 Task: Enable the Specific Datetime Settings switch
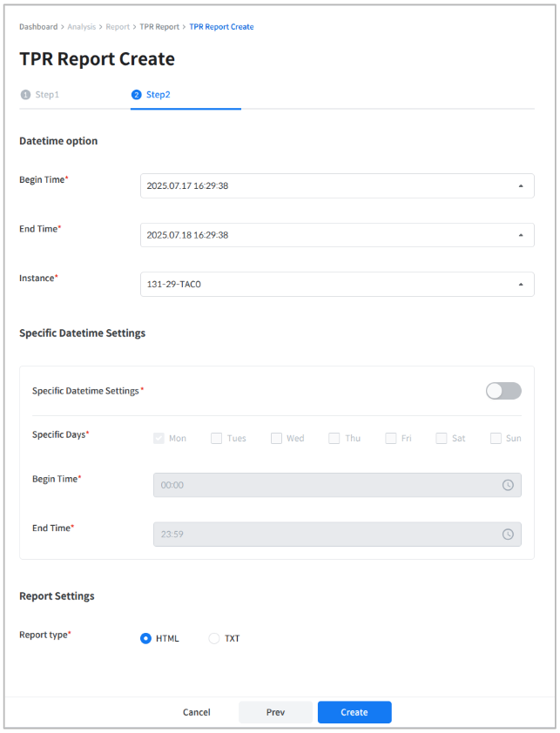tap(503, 391)
